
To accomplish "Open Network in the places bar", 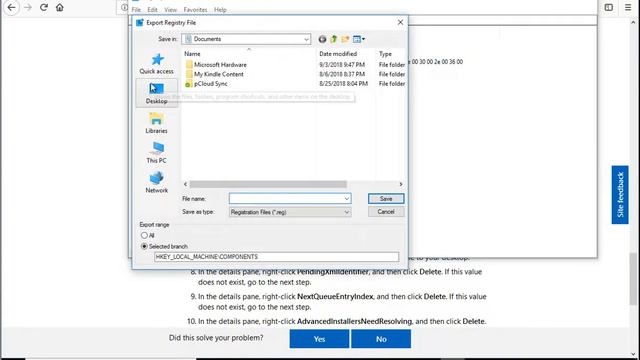I will pos(157,182).
